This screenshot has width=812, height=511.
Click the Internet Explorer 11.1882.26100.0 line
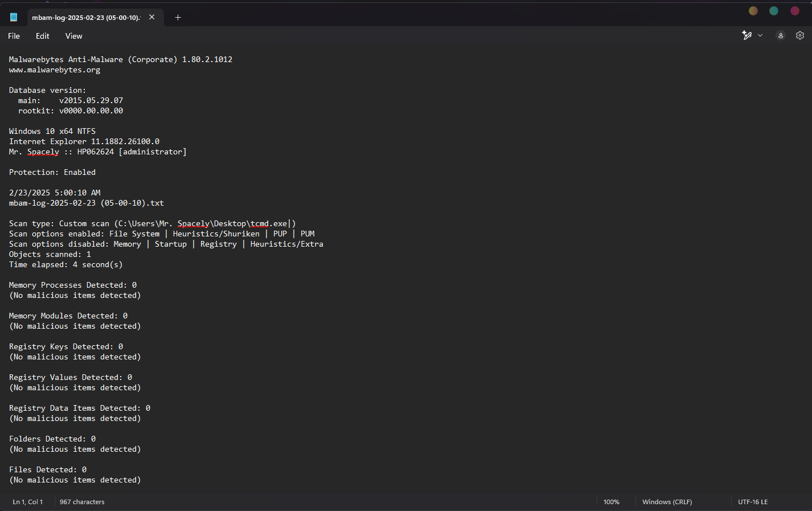pyautogui.click(x=84, y=141)
